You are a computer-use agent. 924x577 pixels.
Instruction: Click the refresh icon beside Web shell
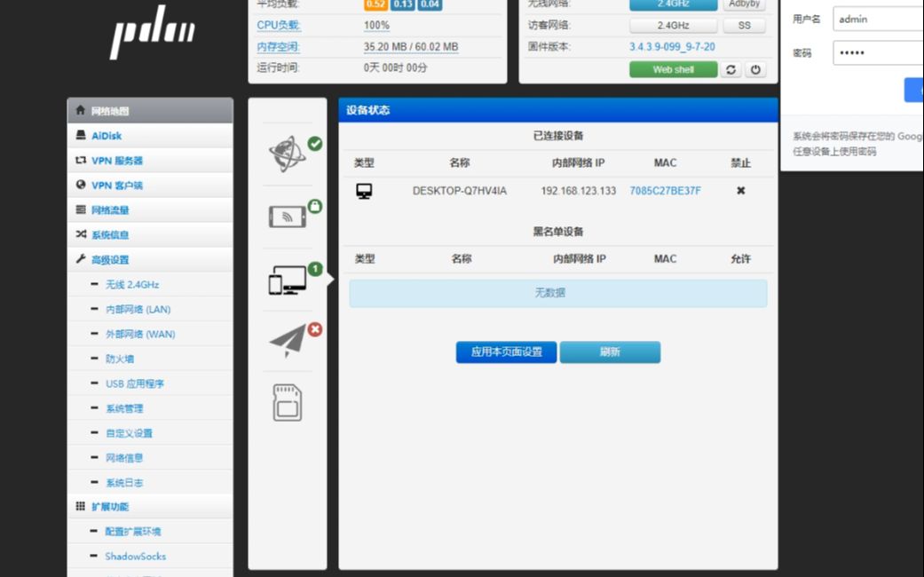730,68
